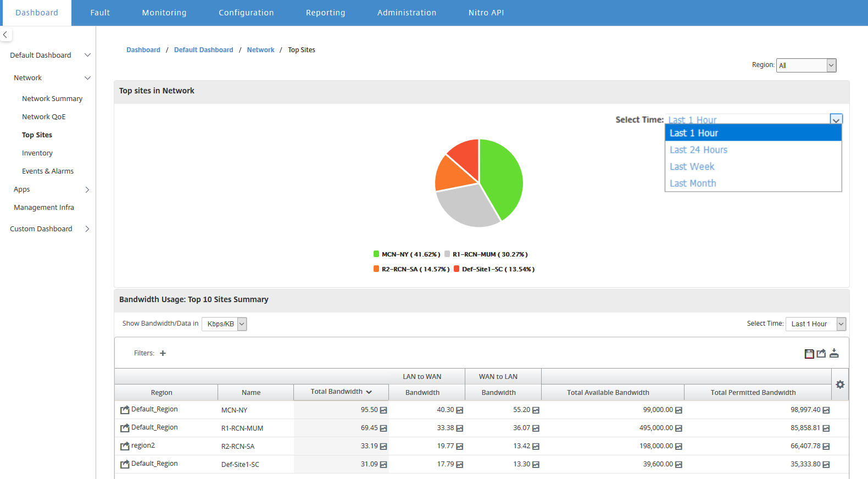The image size is (868, 479).
Task: Open the R1-RCN-MUM row region link icon
Action: point(125,428)
